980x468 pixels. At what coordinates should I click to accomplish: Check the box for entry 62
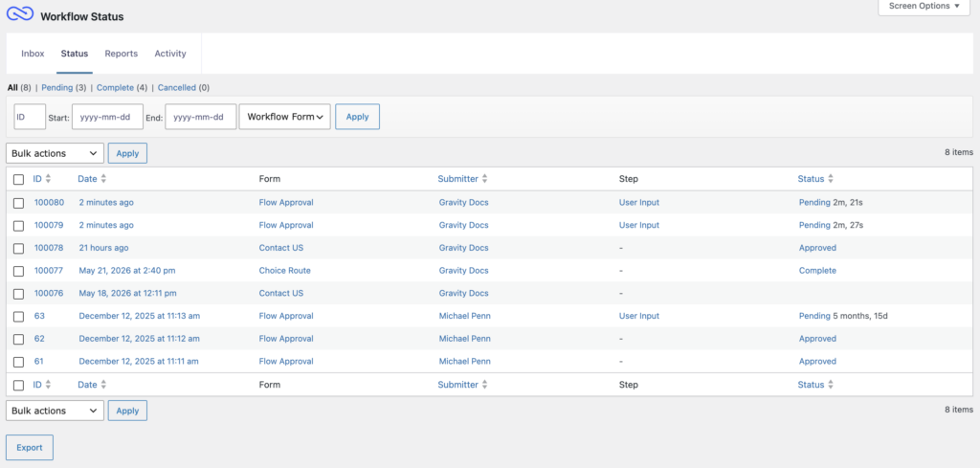[x=19, y=340]
